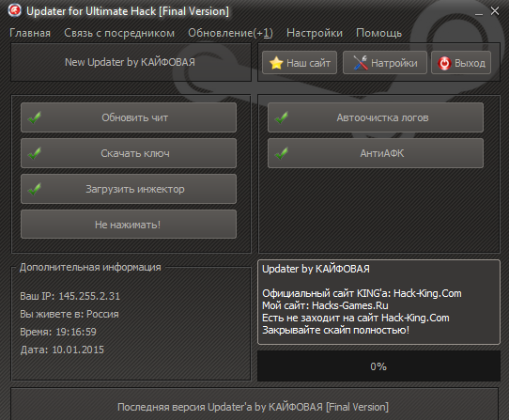The height and width of the screenshot is (420, 509).
Task: Click green checkmark on Обновить чит
Action: pyautogui.click(x=35, y=117)
